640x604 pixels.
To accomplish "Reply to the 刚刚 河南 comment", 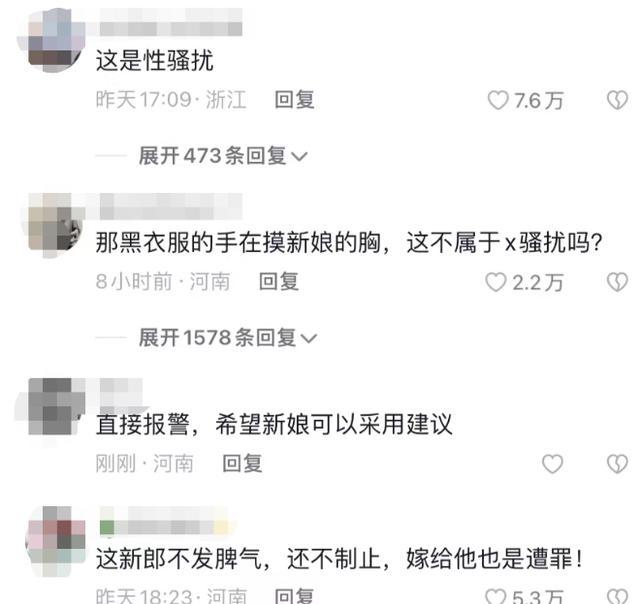I will coord(242,464).
